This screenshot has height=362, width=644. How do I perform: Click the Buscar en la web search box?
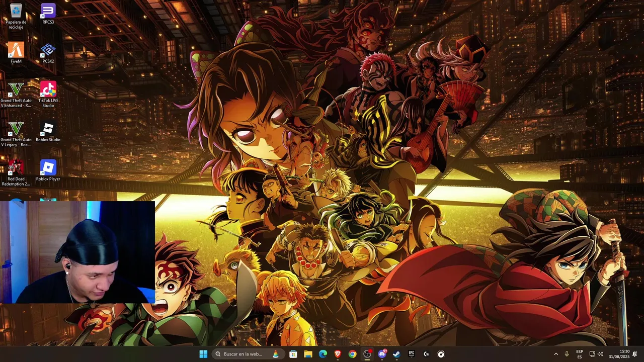coord(249,354)
